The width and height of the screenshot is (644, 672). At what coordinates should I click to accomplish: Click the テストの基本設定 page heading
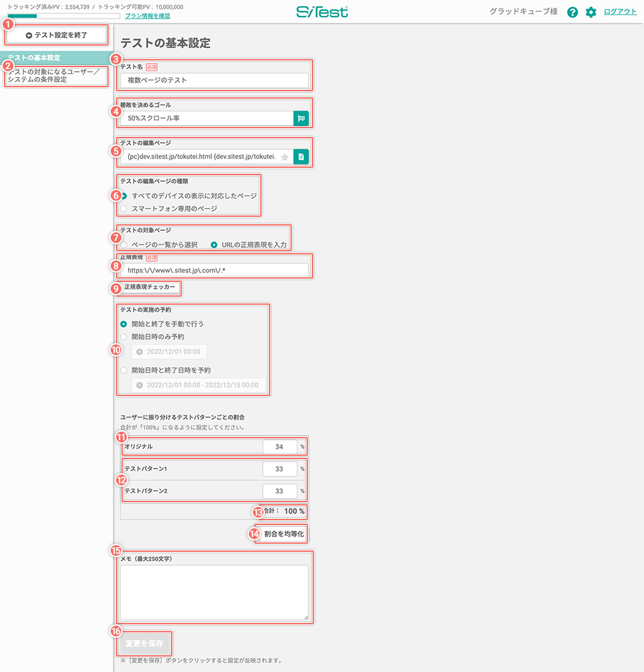click(165, 43)
